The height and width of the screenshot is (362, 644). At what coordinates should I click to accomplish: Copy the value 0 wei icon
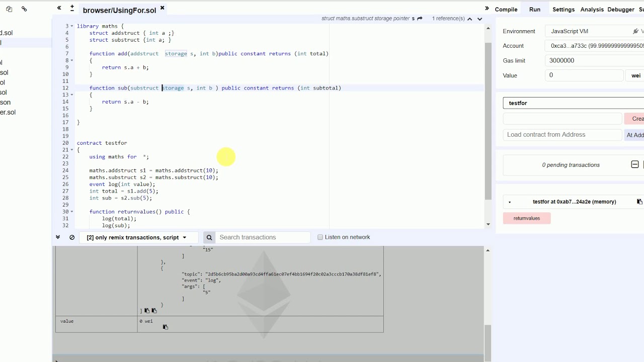pos(165,327)
